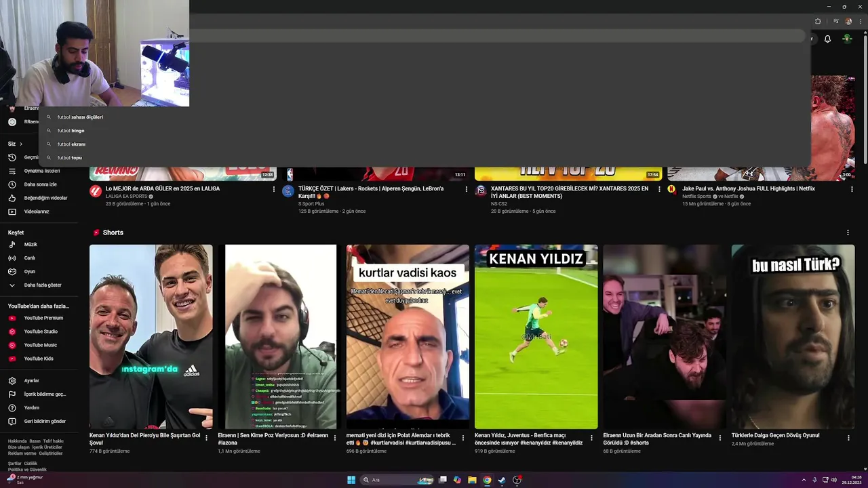
Task: Open options for kurtlar vadisi kaos short
Action: (463, 438)
